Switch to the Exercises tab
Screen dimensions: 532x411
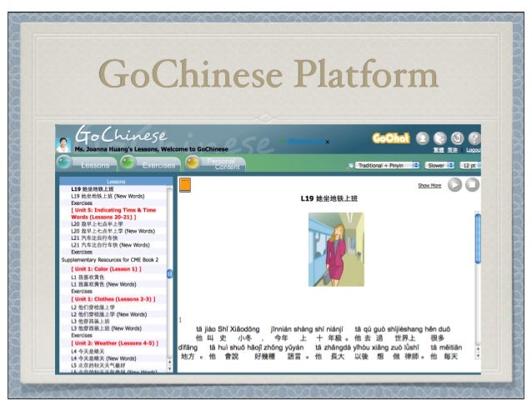151,163
